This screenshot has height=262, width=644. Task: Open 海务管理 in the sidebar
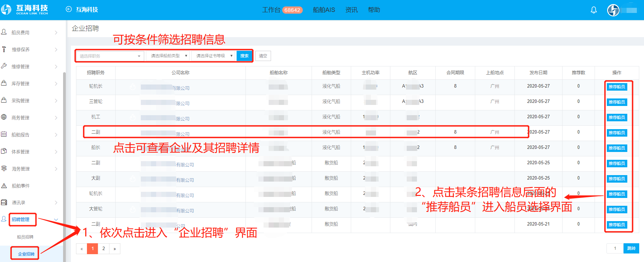tap(20, 169)
